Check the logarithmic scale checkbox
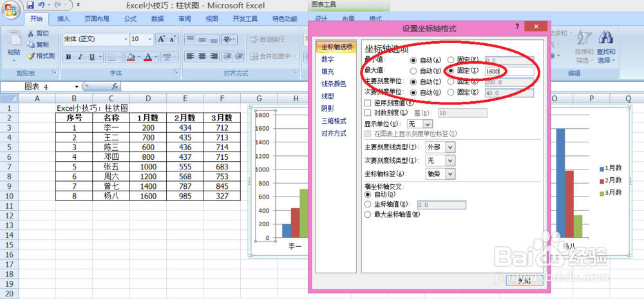The height and width of the screenshot is (299, 644). [368, 113]
